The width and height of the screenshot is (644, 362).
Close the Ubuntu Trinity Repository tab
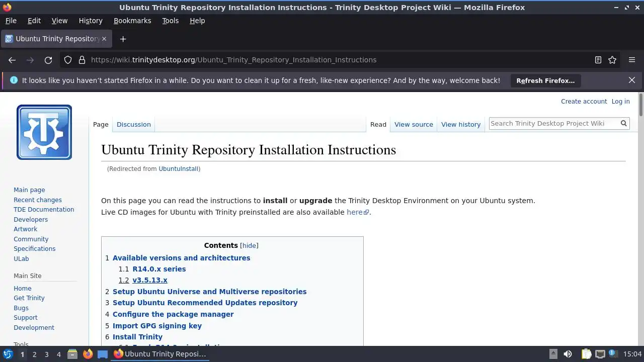tap(104, 39)
